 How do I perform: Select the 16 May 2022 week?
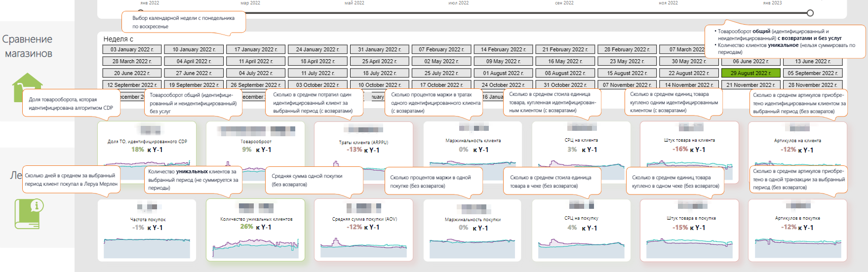tap(565, 61)
